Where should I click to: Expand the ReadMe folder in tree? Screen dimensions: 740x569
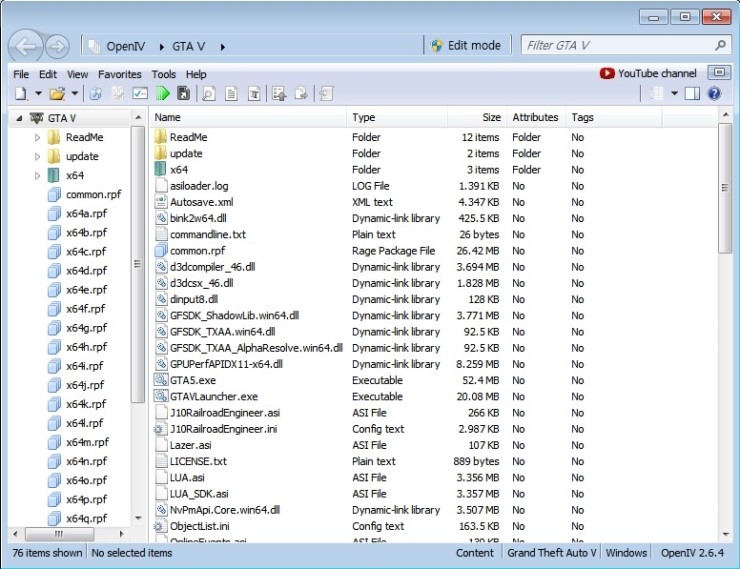pyautogui.click(x=38, y=137)
